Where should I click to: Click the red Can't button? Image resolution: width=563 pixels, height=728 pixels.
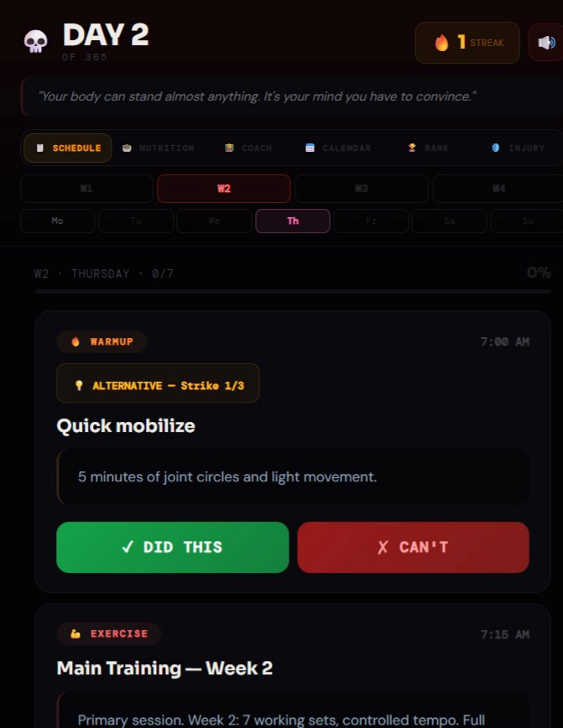413,548
